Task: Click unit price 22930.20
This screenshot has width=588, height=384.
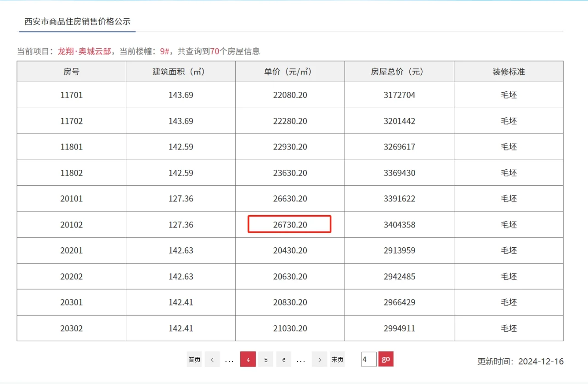Action: [290, 147]
